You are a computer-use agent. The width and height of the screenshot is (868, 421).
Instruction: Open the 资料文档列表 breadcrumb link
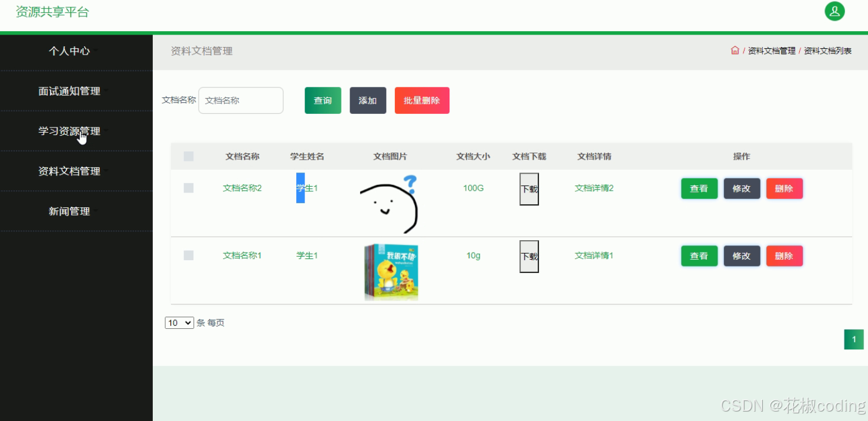tap(828, 50)
